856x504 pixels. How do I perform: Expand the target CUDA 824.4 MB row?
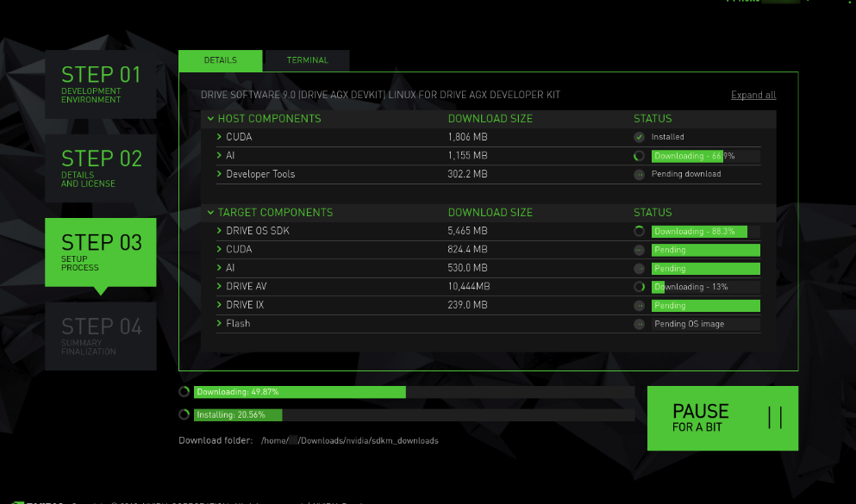tap(220, 249)
